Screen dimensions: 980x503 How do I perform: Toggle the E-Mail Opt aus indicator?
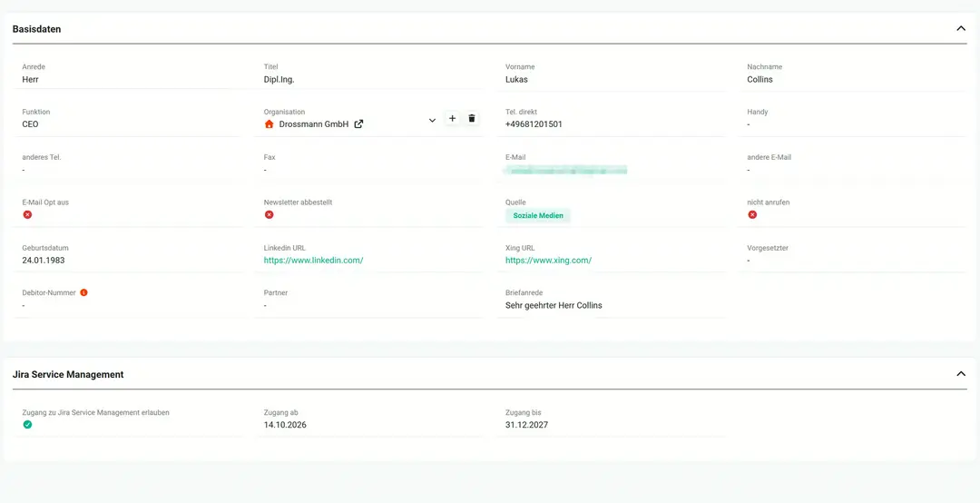[x=27, y=214]
